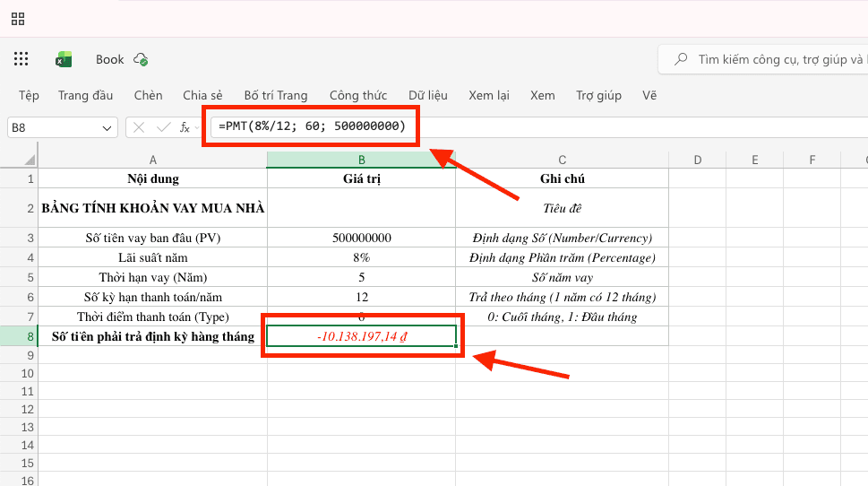The height and width of the screenshot is (486, 868).
Task: Select column F header
Action: click(812, 161)
